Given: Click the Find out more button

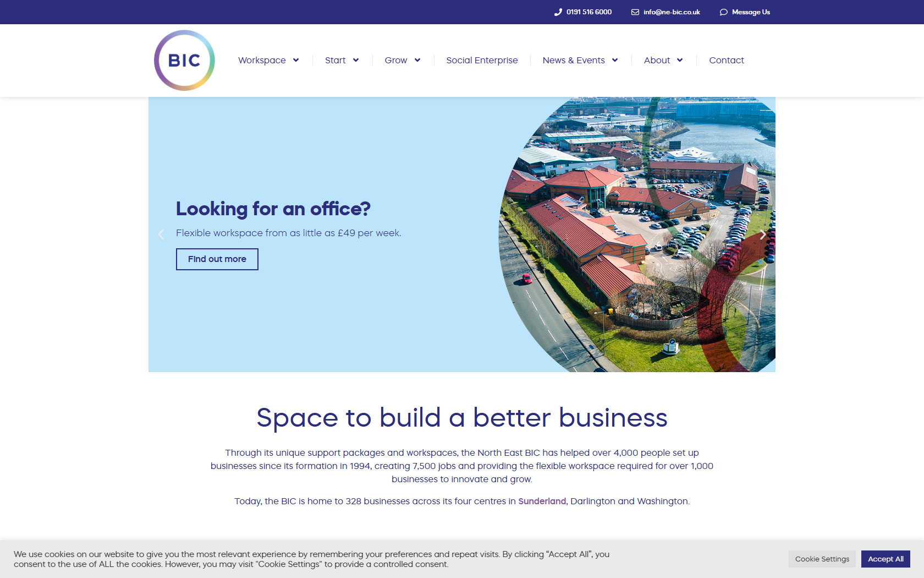Looking at the screenshot, I should (x=217, y=259).
